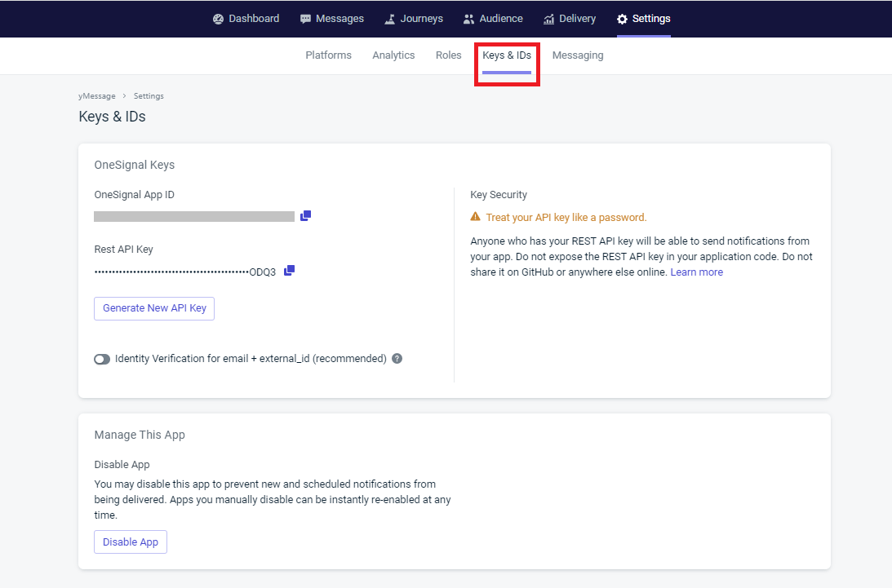
Task: Click the 'Rest API Key' field label
Action: (x=123, y=249)
